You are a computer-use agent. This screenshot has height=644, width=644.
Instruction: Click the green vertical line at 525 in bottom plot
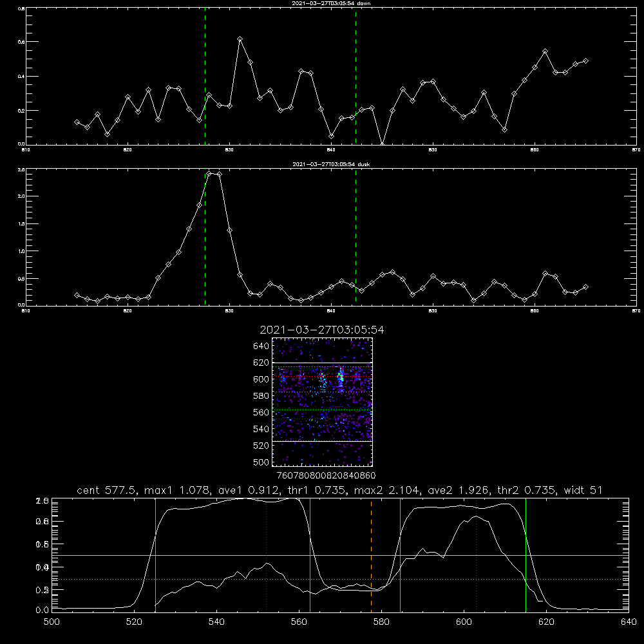155,555
